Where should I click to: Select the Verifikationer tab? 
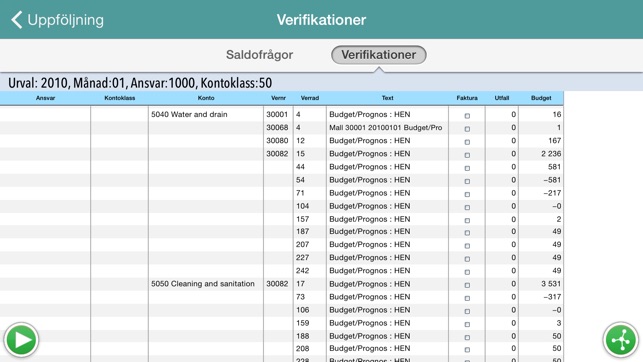[379, 55]
